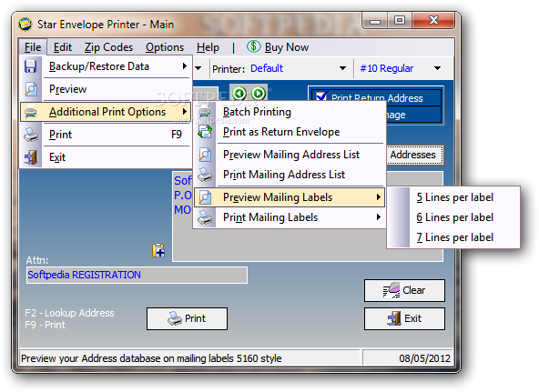The image size is (539, 392).
Task: Click the mailing address text box
Action: pos(308,216)
